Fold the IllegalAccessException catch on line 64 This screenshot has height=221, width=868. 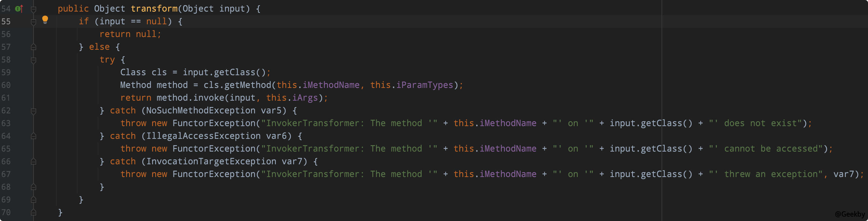tap(33, 137)
